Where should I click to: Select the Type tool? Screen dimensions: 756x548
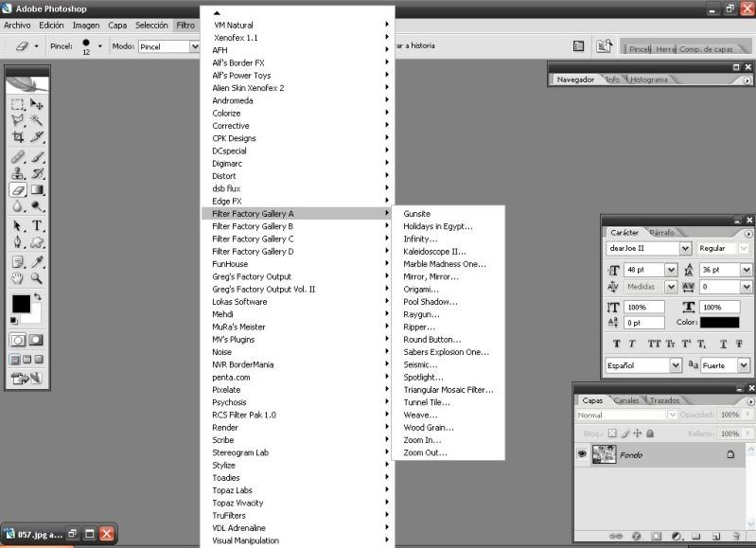click(x=37, y=226)
